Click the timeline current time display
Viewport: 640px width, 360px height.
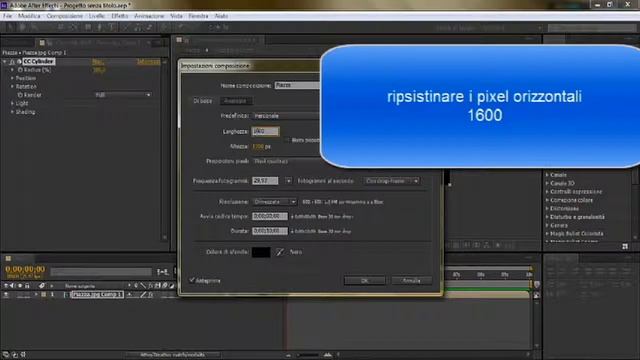coord(25,269)
